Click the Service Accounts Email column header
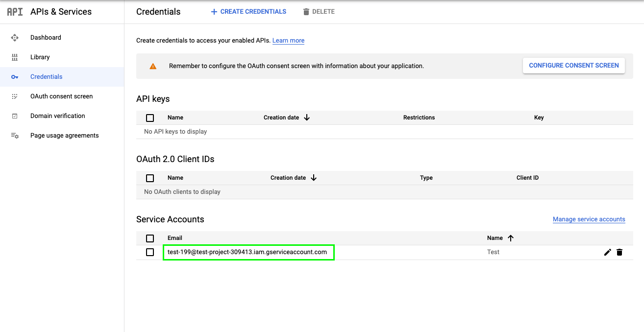The width and height of the screenshot is (644, 332). (x=175, y=238)
